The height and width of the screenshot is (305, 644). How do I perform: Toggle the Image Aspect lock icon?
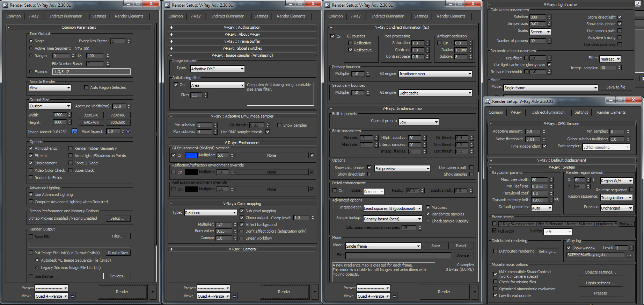pyautogui.click(x=74, y=131)
